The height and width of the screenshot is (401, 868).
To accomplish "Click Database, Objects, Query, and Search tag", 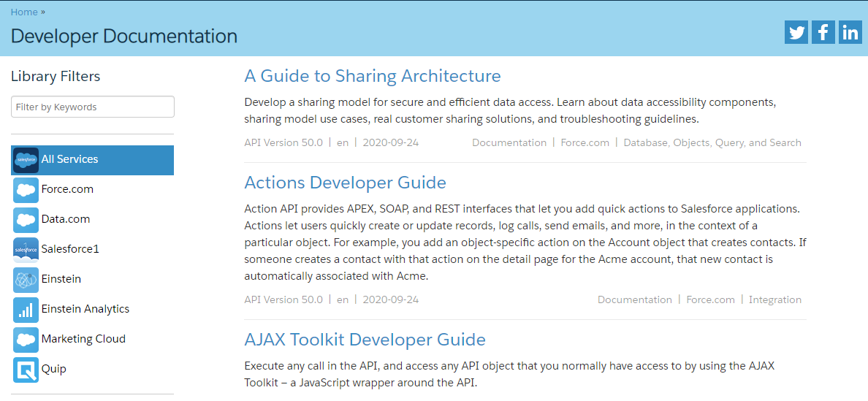I will [x=712, y=142].
